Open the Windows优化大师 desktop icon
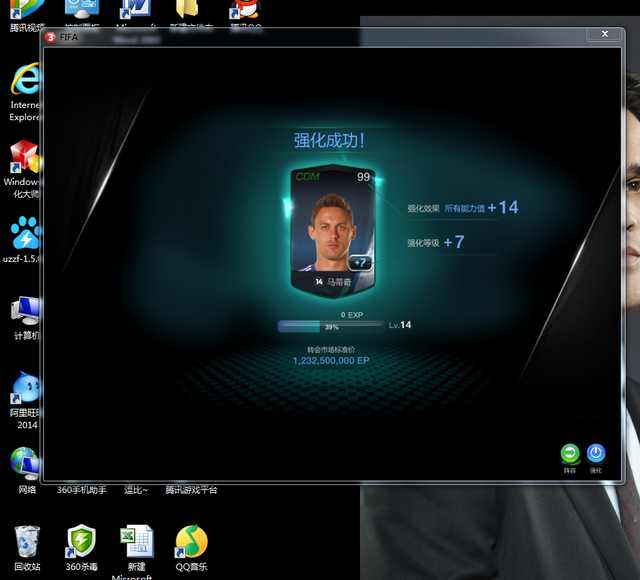Screen dimensions: 640x580 (x=24, y=169)
